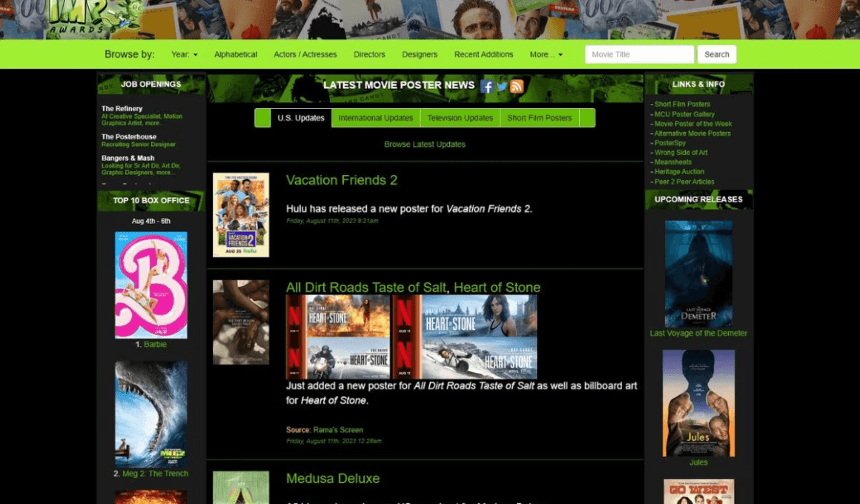Open Jules upcoming release poster
This screenshot has height=504, width=860.
coord(698,403)
